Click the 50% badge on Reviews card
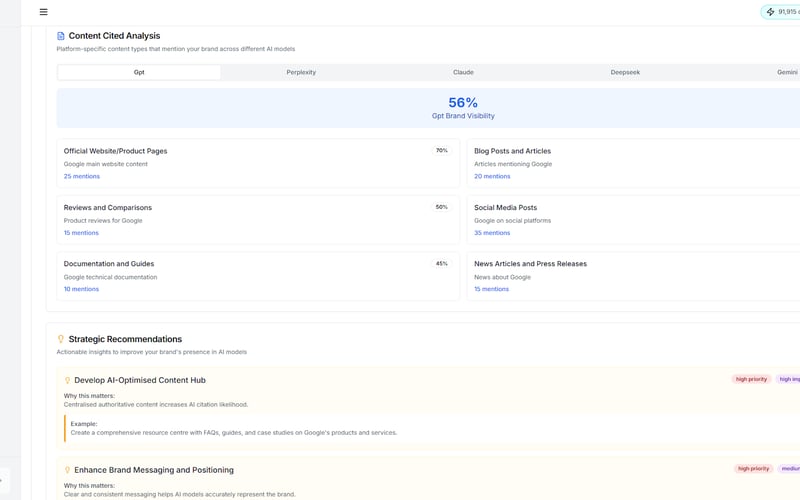The width and height of the screenshot is (800, 500). click(x=442, y=207)
